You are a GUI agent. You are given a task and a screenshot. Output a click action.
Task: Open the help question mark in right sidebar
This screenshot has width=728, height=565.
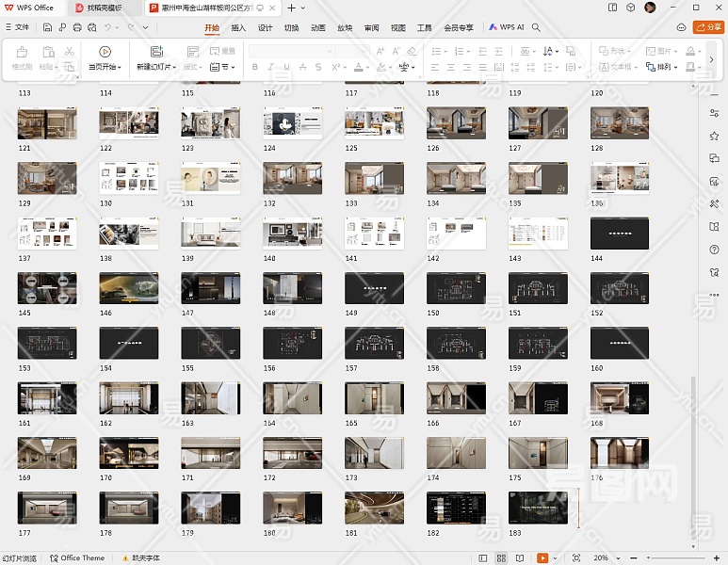pyautogui.click(x=715, y=250)
